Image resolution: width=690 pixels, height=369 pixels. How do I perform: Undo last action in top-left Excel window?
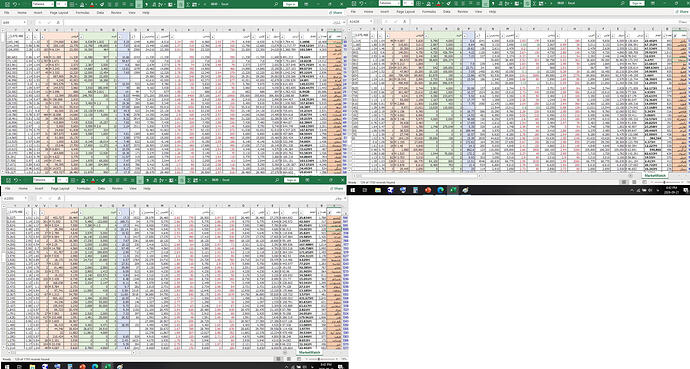click(15, 4)
